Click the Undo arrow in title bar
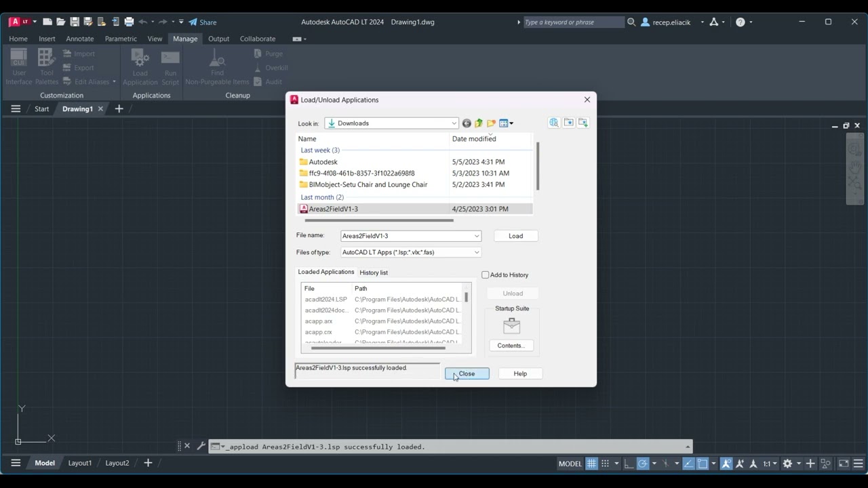 pyautogui.click(x=143, y=22)
